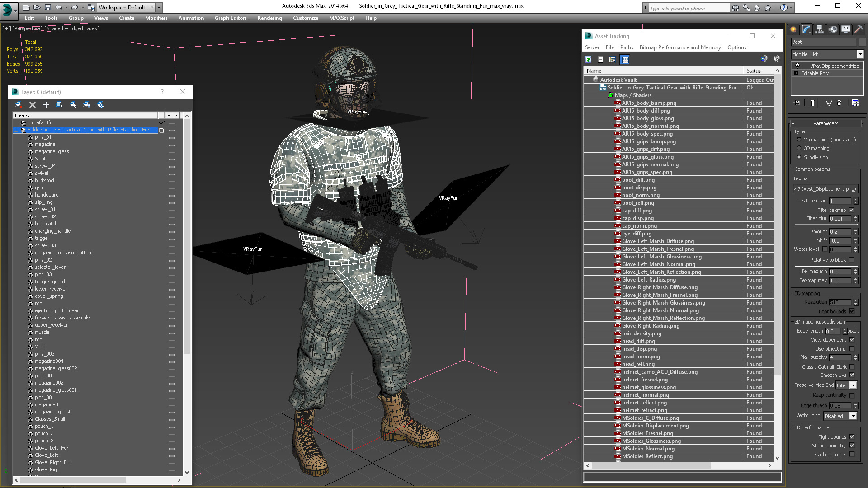Collapse Soldier_in_Grey_Tactical_Gear layer tree
Image resolution: width=868 pixels, height=488 pixels.
pyautogui.click(x=16, y=130)
